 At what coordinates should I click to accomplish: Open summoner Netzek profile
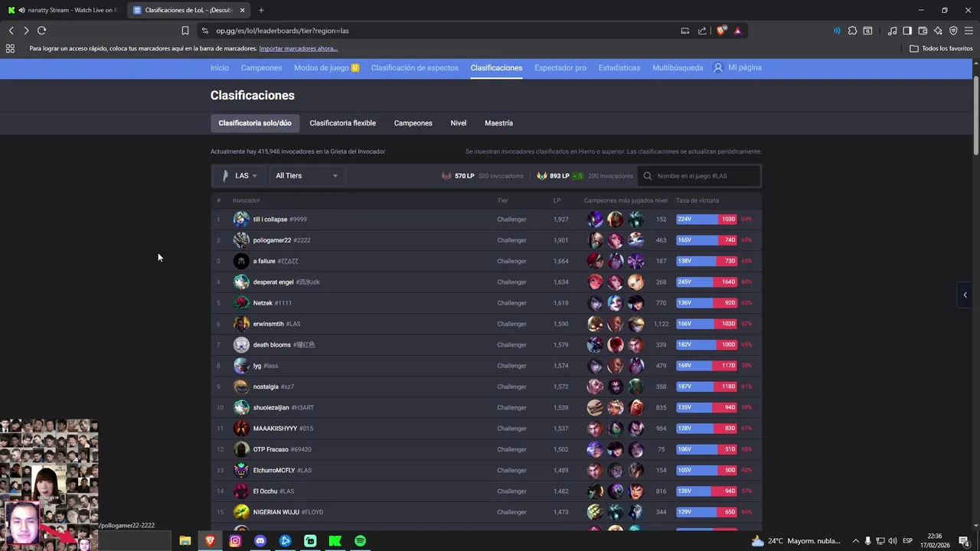[x=273, y=303]
